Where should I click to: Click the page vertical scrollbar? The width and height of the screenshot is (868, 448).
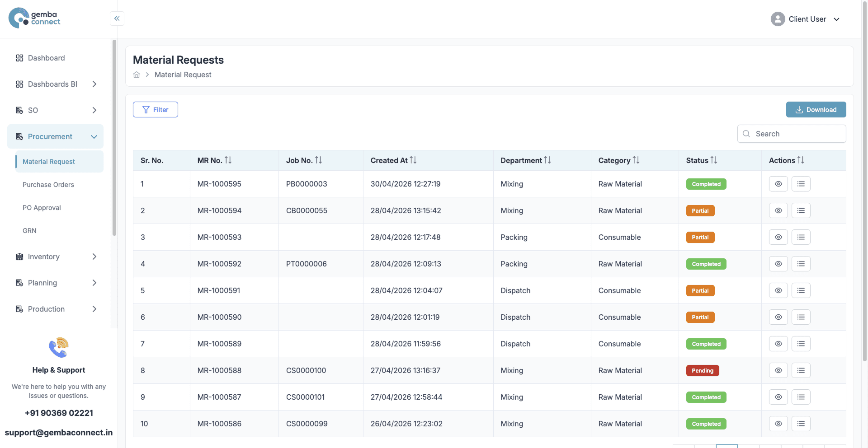[x=865, y=181]
